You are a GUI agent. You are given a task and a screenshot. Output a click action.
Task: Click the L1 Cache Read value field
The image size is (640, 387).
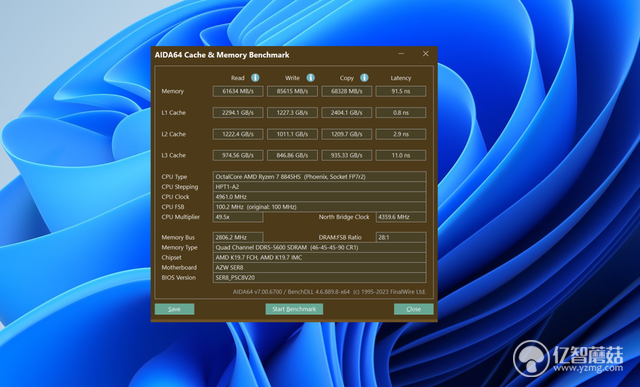pyautogui.click(x=238, y=112)
